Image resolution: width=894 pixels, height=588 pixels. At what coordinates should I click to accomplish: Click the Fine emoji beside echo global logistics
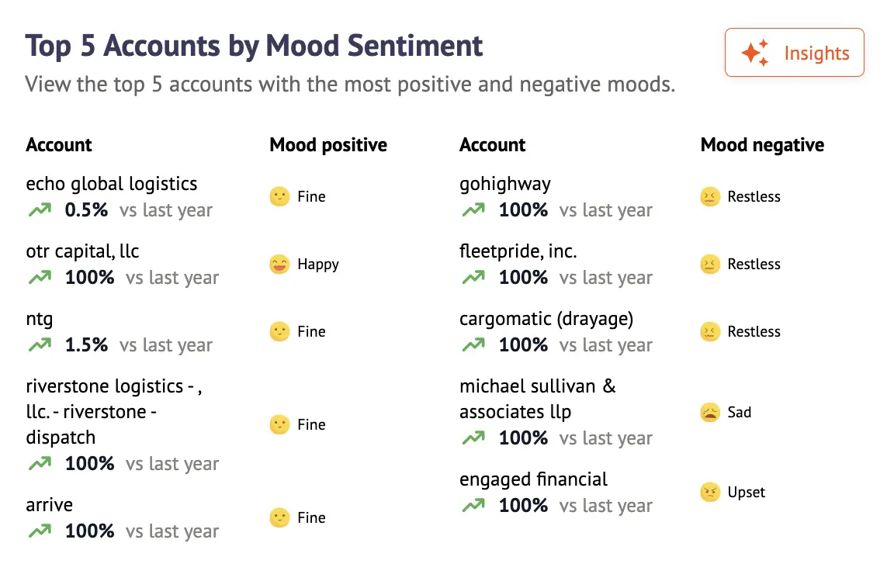(279, 197)
